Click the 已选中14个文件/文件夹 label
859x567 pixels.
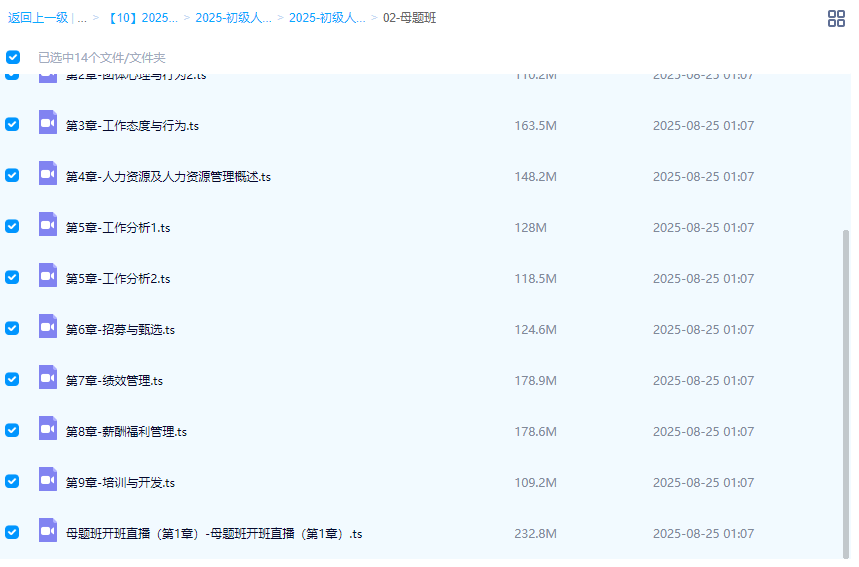click(x=102, y=58)
